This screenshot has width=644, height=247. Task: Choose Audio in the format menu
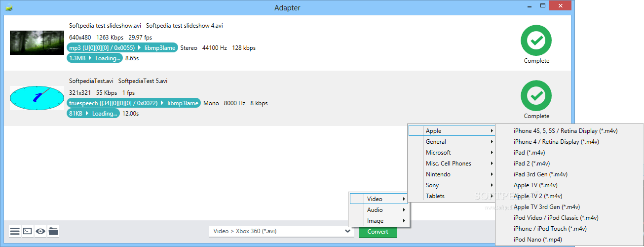(379, 210)
